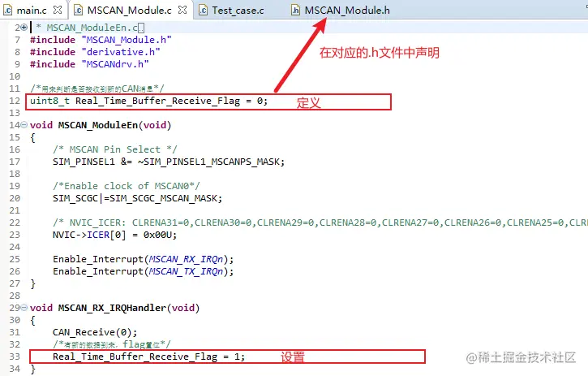The height and width of the screenshot is (376, 588).
Task: Click the CAN_Receive(0) call
Action: coord(95,332)
